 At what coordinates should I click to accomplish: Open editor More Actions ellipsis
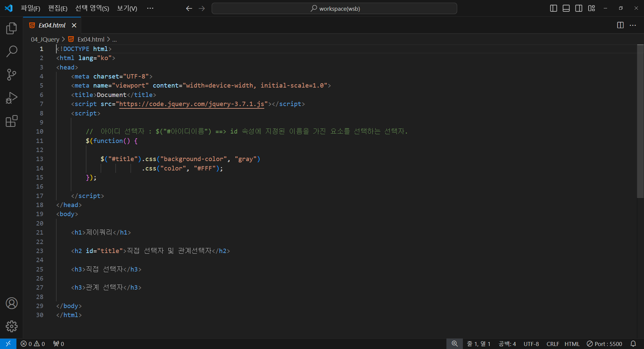click(x=633, y=25)
